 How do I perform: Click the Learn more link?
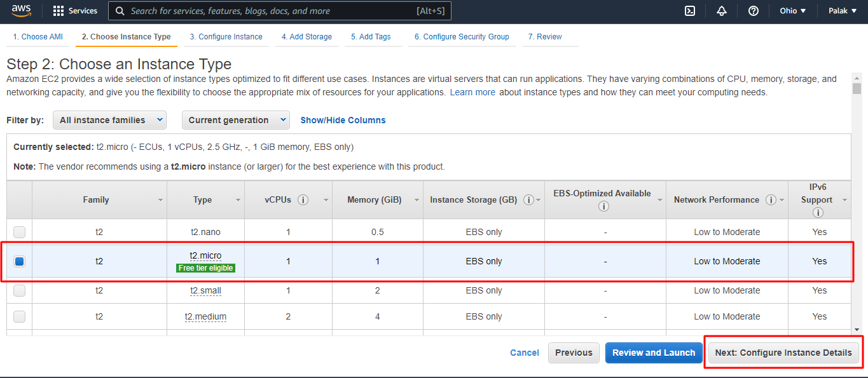(472, 92)
